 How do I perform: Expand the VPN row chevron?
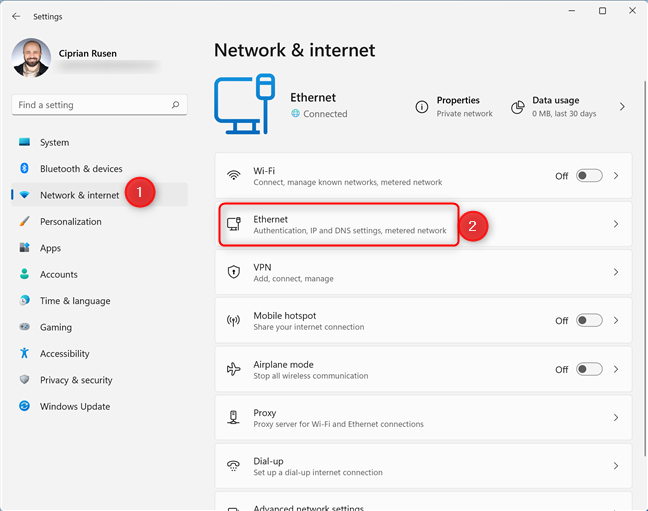[616, 272]
